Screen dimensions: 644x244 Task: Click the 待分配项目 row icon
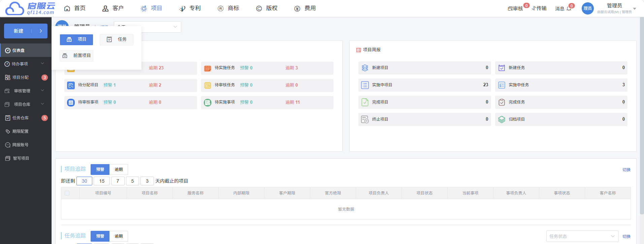click(x=71, y=85)
